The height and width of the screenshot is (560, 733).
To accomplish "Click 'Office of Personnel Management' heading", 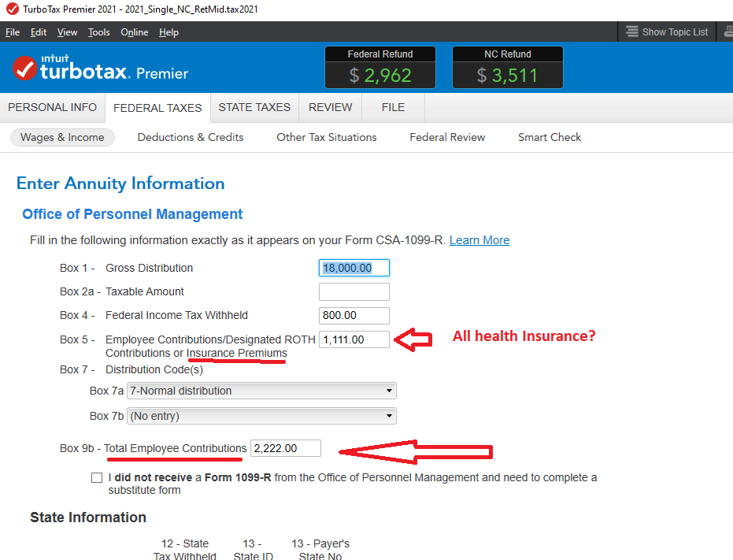I will point(132,213).
